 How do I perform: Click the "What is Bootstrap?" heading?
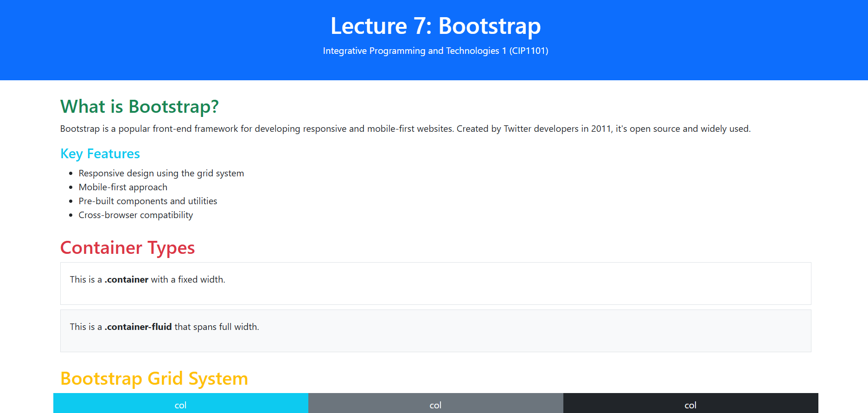pos(139,107)
